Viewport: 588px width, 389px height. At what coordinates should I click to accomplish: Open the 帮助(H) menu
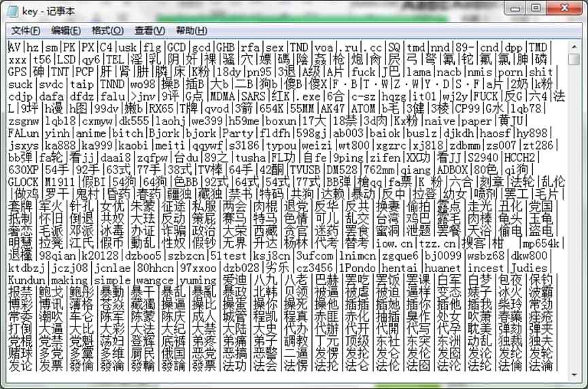pos(191,31)
